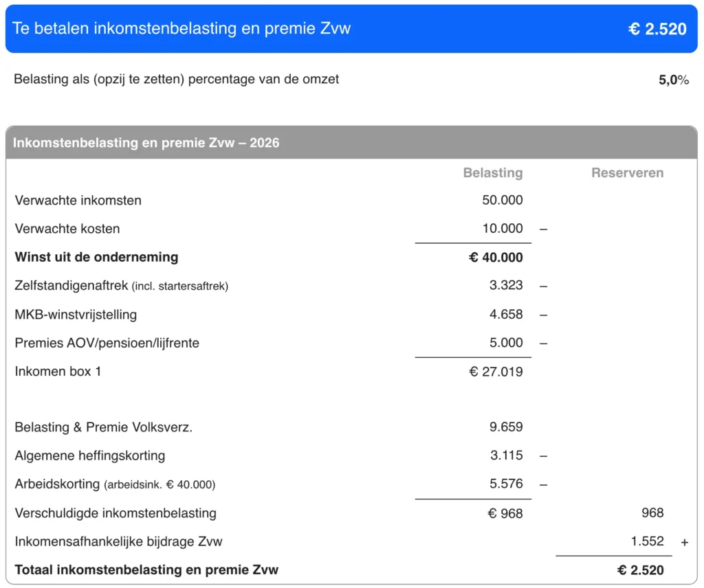Click the 'Algemene heffingskorting' value 3.115
Screen dimensions: 704x588
pos(506,455)
